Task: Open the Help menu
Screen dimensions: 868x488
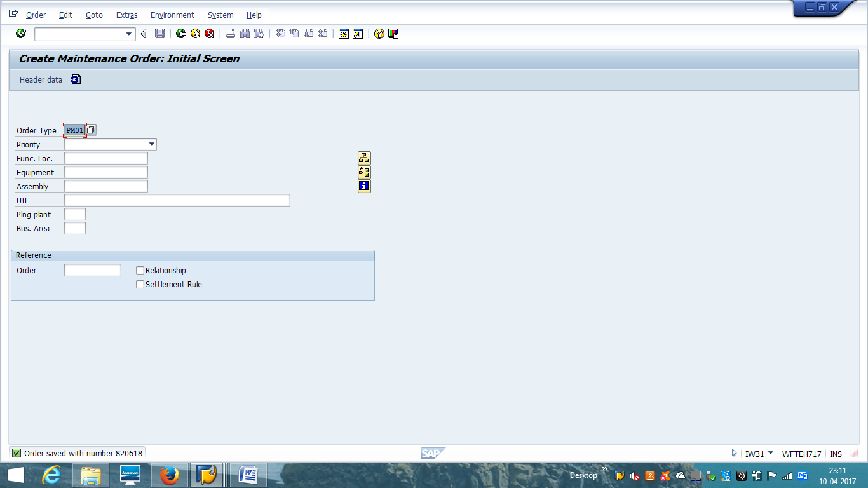Action: pos(254,15)
